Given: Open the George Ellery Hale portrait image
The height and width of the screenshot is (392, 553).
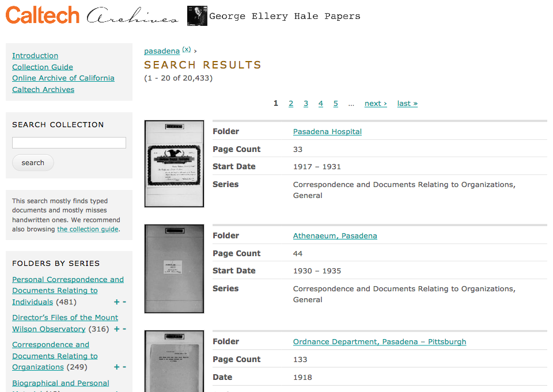Looking at the screenshot, I should click(197, 16).
